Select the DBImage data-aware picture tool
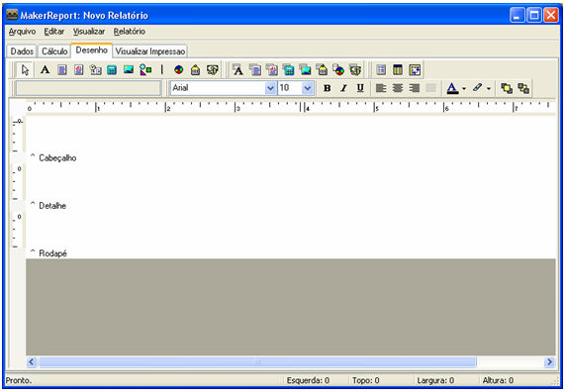 305,70
